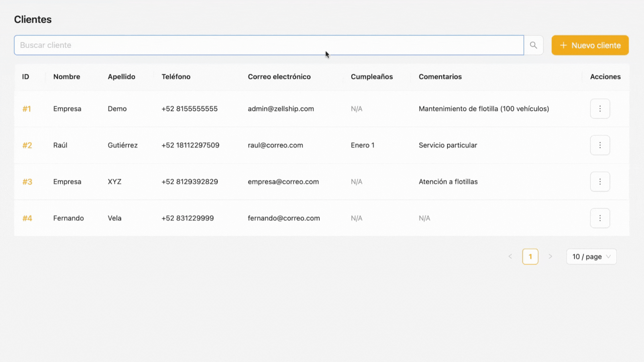
Task: Open client ID #2 link
Action: point(27,145)
